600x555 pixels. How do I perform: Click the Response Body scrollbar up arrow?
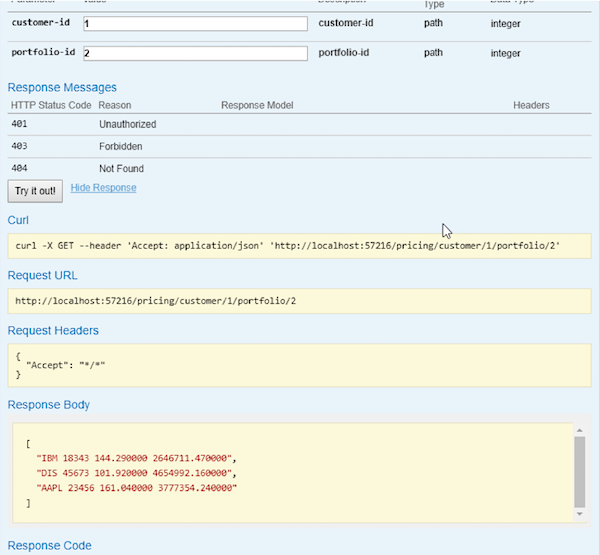coord(580,429)
